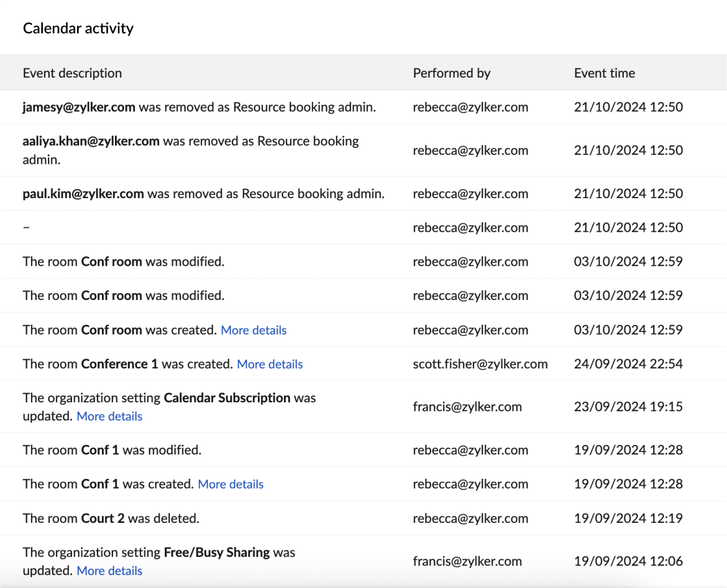
Task: Click the 24/09/2024 22:54 event time
Action: (x=628, y=364)
